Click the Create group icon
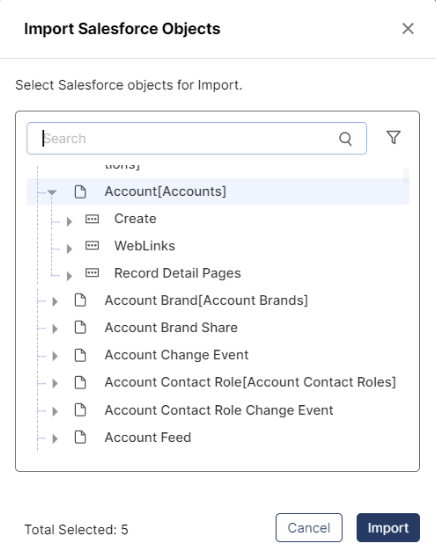Image resolution: width=436 pixels, height=555 pixels. 92,219
